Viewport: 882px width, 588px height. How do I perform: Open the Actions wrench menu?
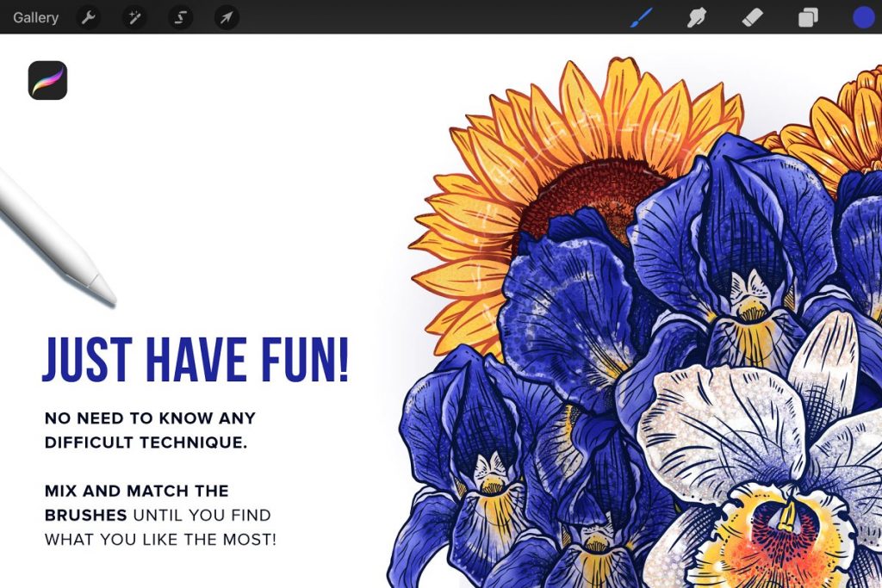click(89, 17)
